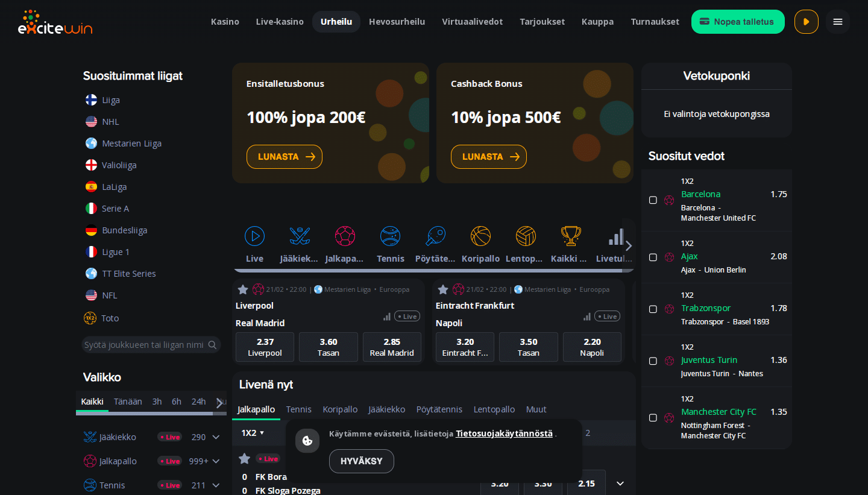
Task: Check the Ajax 2.08 bet checkbox
Action: point(653,257)
